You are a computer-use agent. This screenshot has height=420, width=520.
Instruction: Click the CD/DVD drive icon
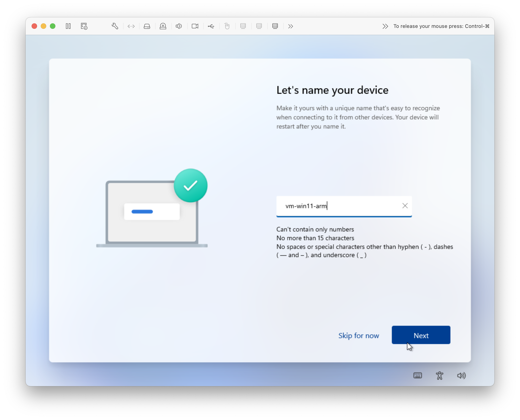[x=163, y=26]
